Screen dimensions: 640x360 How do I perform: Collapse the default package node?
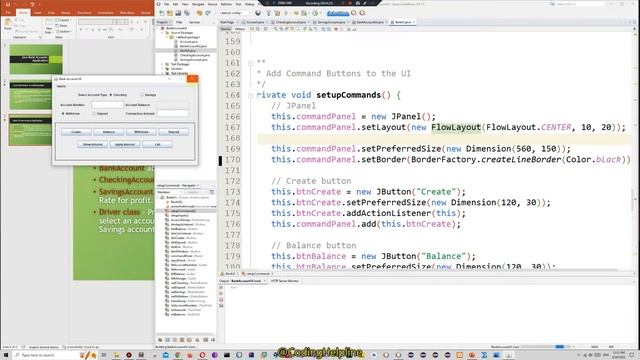point(167,37)
